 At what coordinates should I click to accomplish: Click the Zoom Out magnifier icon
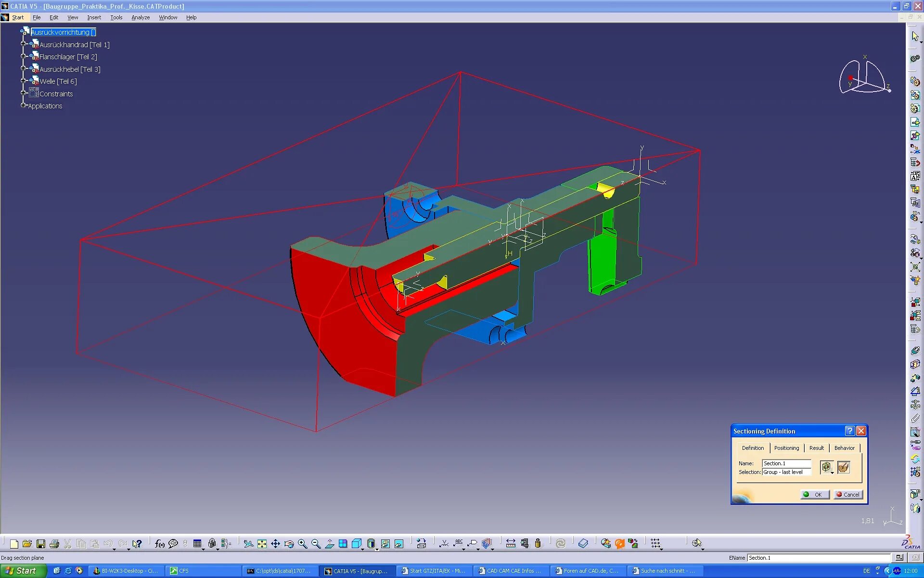pos(316,544)
